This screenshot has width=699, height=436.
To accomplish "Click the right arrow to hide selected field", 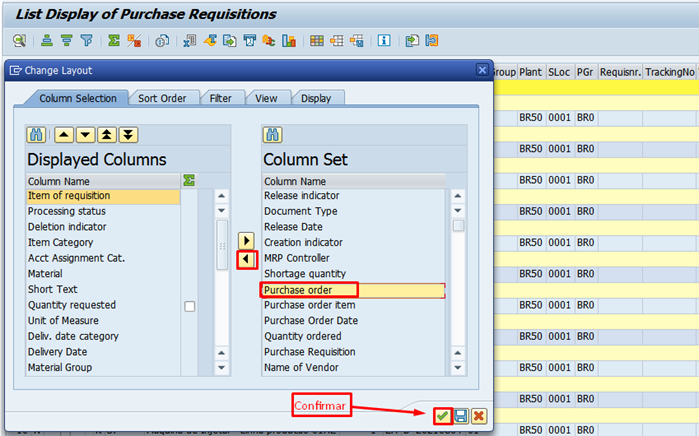I will (x=247, y=241).
